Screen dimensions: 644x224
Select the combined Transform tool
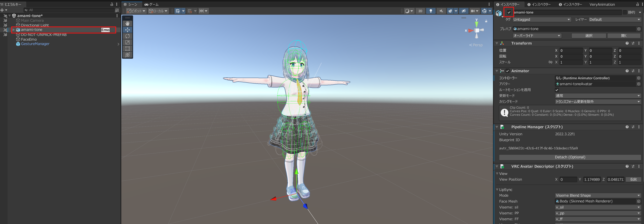[128, 55]
